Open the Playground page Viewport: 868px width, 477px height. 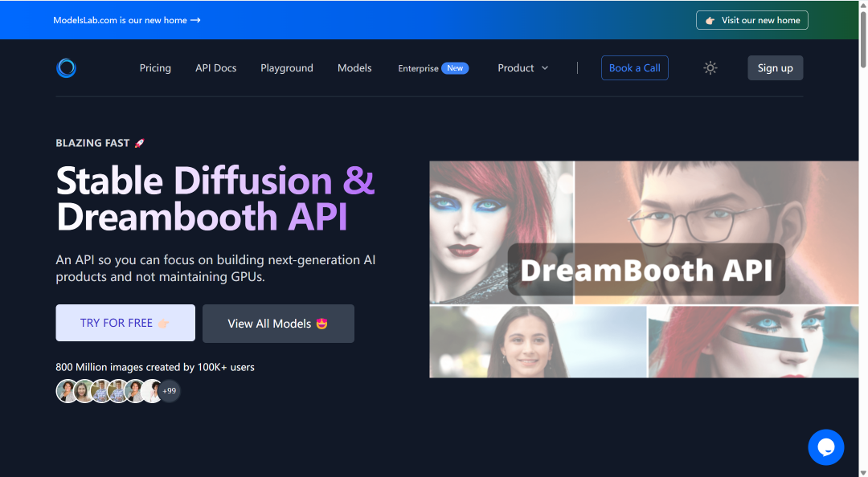(287, 68)
